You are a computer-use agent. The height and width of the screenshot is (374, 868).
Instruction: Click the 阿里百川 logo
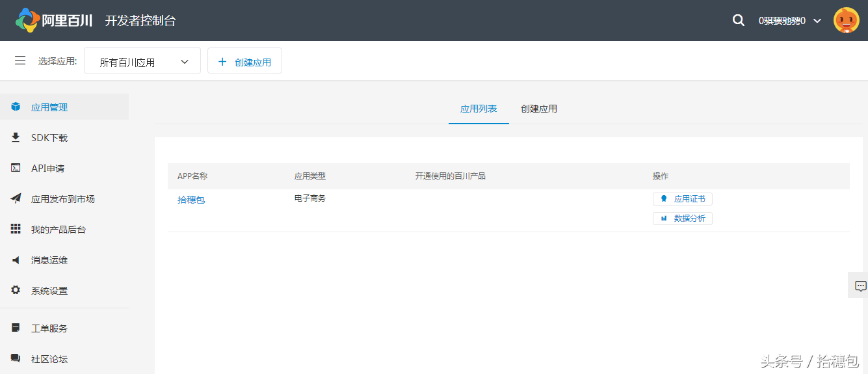[x=54, y=20]
